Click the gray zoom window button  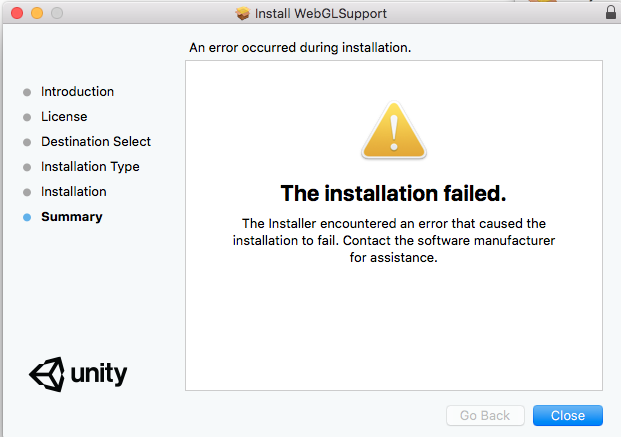click(56, 14)
